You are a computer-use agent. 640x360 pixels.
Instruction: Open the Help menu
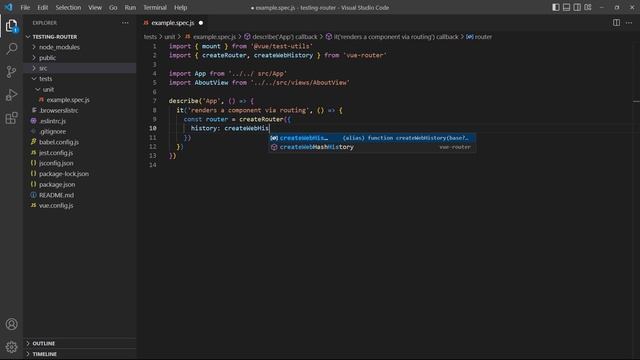(x=180, y=7)
